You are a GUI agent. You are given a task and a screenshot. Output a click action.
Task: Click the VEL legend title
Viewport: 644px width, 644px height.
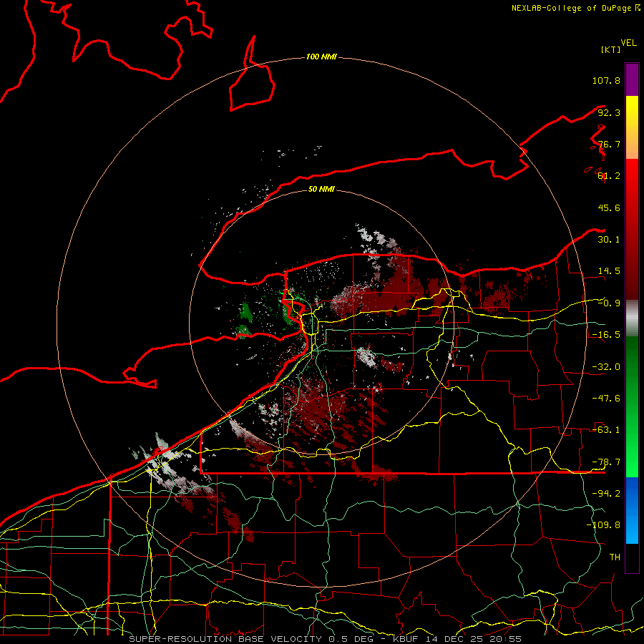628,43
